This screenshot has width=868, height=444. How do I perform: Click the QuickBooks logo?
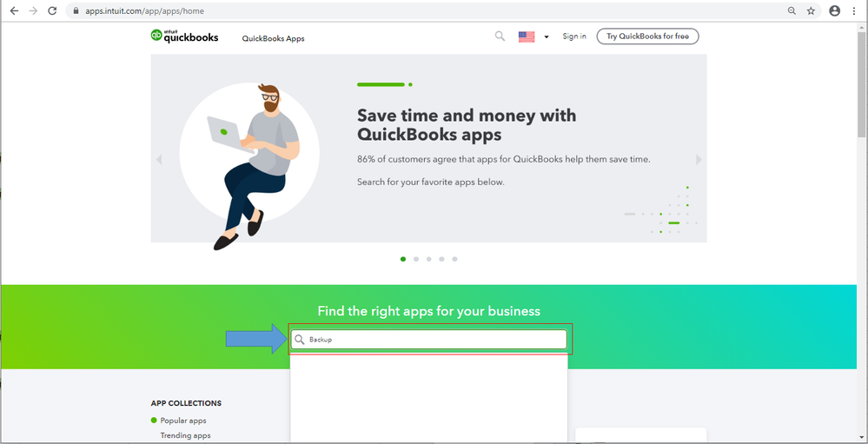coord(184,36)
